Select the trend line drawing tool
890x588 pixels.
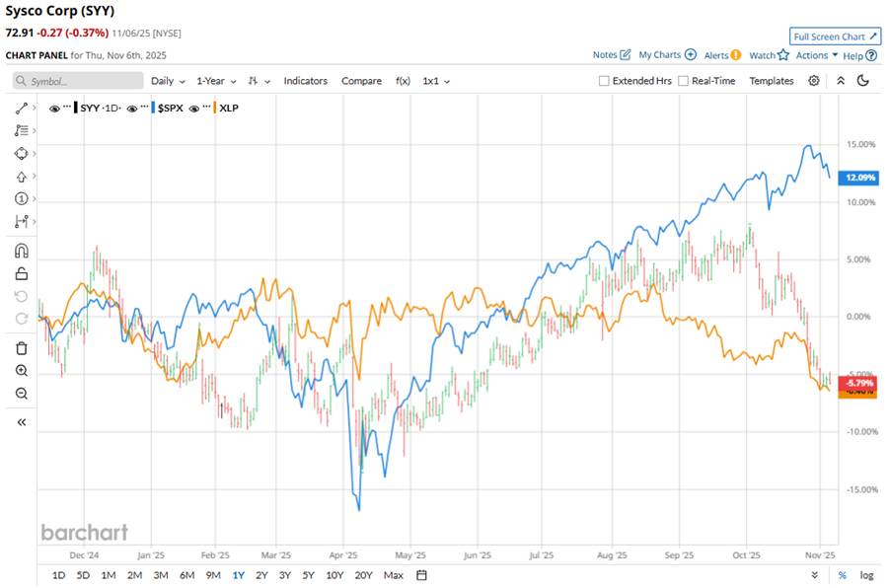22,108
